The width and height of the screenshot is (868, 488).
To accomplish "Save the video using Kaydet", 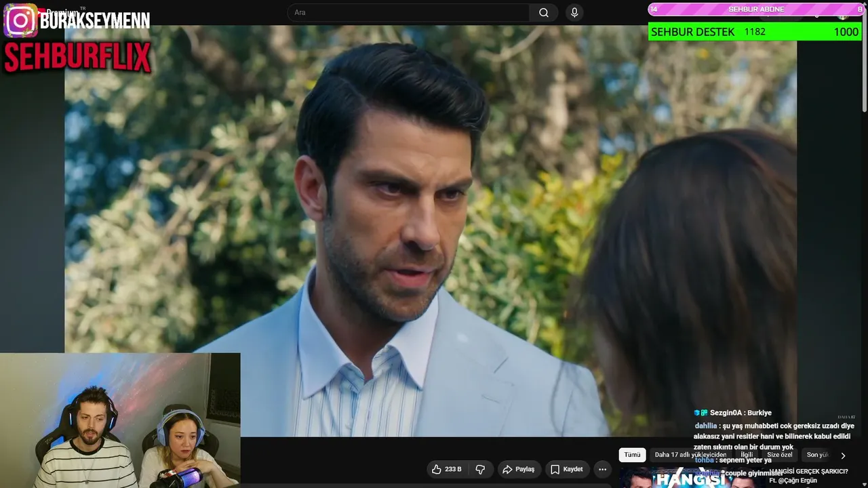I will coord(567,469).
